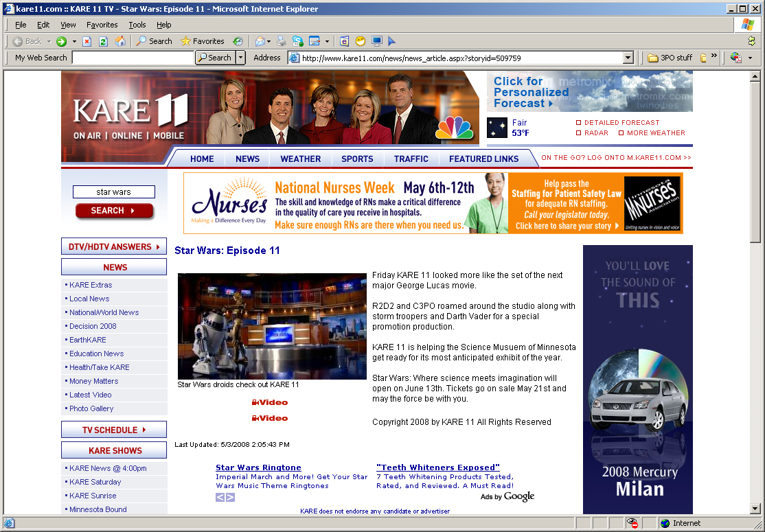
Task: Go to the Home page icon
Action: (120, 41)
